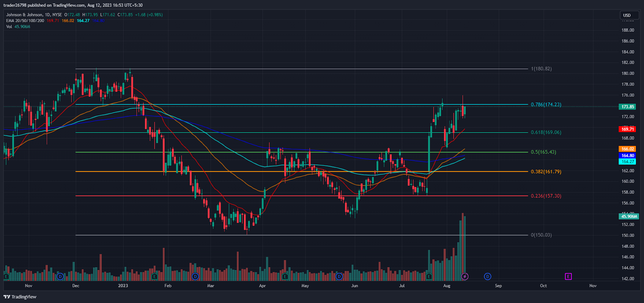Viewport: 644px width, 303px height.
Task: Click the volume value 45.906M in the legend
Action: point(23,27)
